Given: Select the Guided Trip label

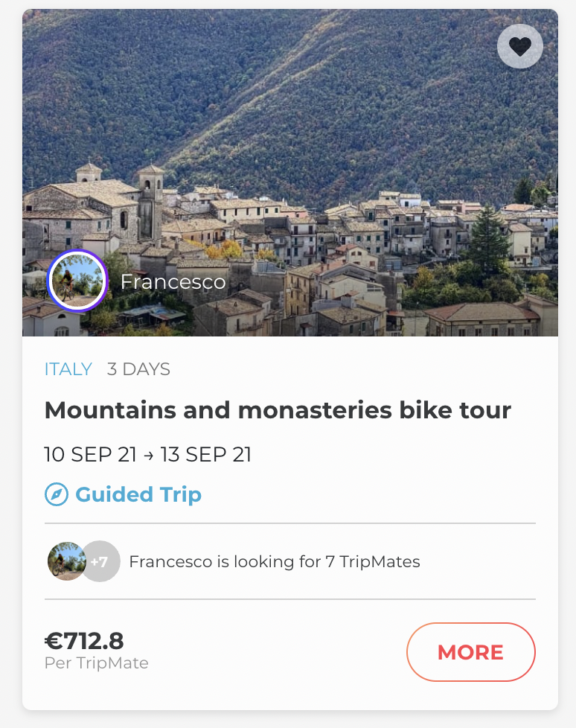Looking at the screenshot, I should 138,494.
